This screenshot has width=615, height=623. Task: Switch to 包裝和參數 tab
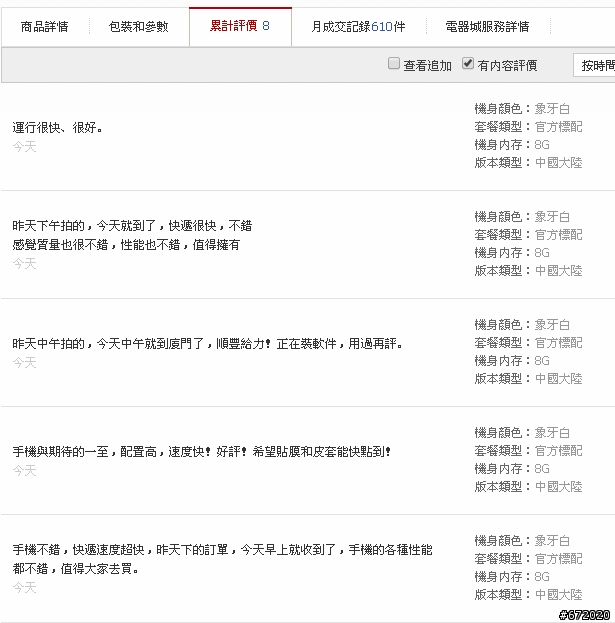click(x=138, y=27)
